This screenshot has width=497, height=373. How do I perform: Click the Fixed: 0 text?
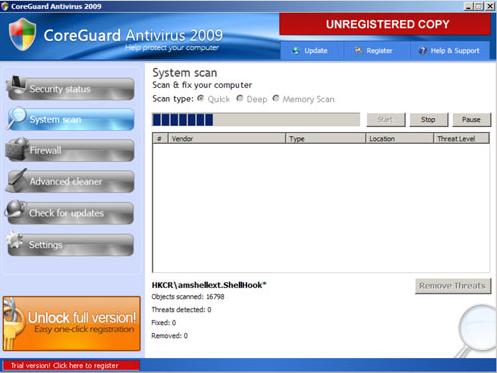164,323
